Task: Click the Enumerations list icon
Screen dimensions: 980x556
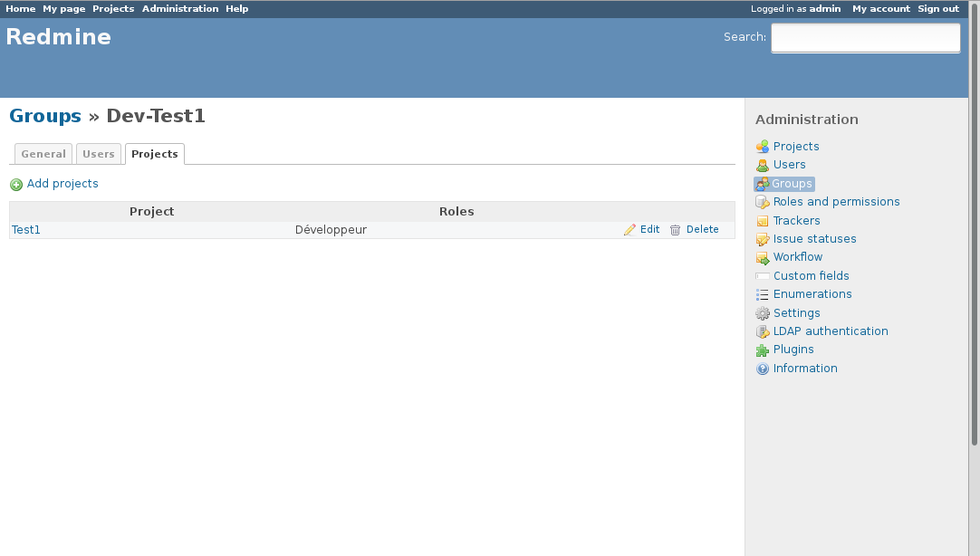Action: [x=762, y=294]
